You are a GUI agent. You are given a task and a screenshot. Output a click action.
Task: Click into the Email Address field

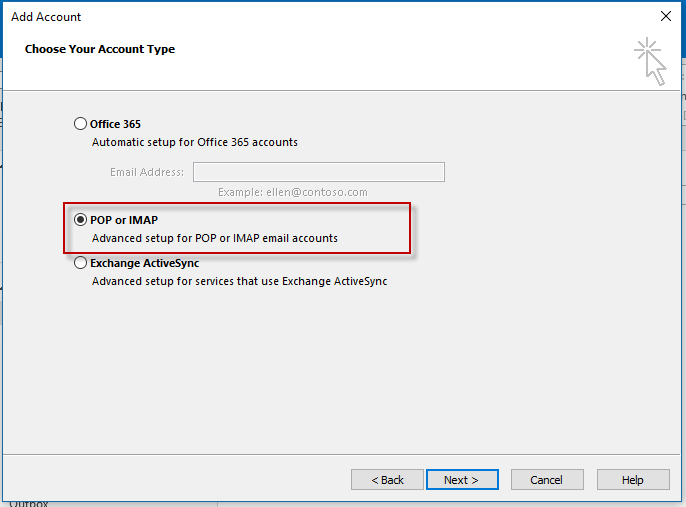click(x=318, y=172)
